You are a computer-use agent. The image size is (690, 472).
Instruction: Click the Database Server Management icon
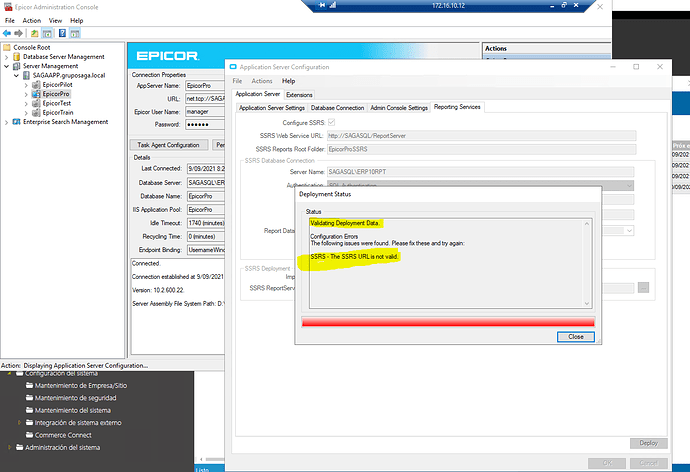point(17,57)
